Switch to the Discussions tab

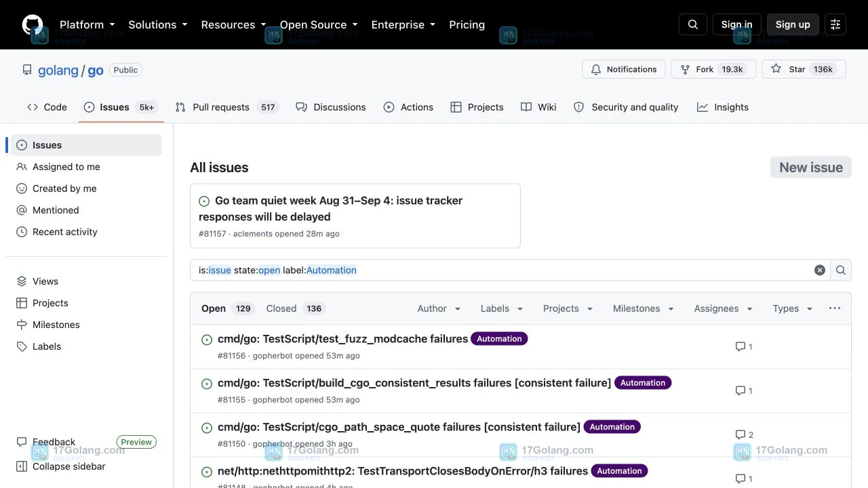coord(331,107)
